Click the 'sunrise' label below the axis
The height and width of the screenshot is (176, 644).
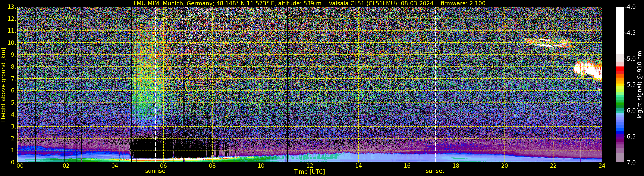tap(155, 171)
